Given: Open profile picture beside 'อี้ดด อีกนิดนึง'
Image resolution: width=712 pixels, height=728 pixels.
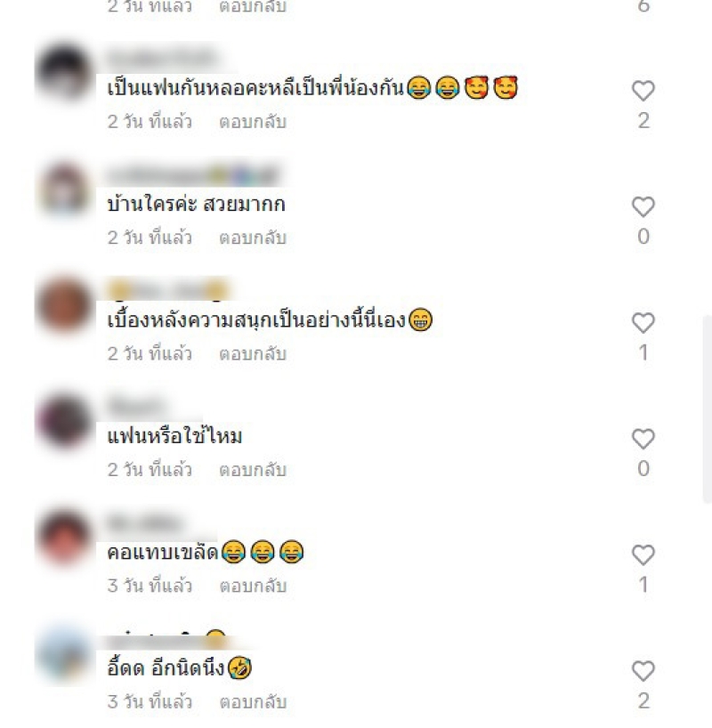Looking at the screenshot, I should [64, 653].
